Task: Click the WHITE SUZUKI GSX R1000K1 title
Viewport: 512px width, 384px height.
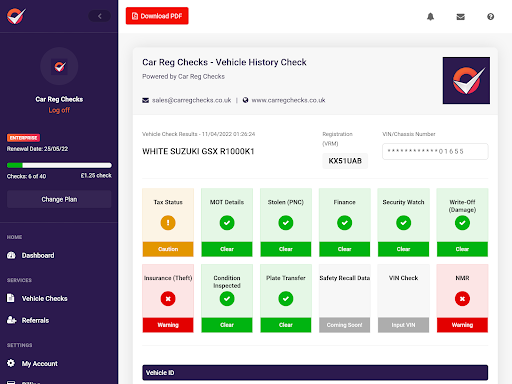Action: (198, 151)
